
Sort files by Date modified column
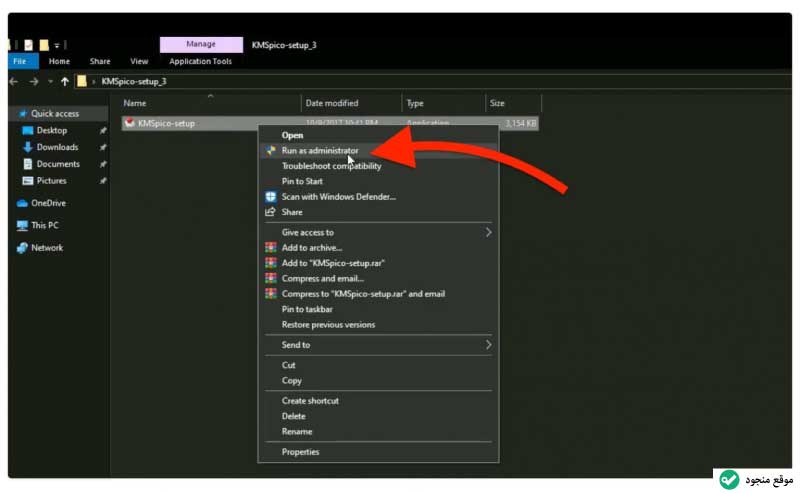pyautogui.click(x=332, y=103)
